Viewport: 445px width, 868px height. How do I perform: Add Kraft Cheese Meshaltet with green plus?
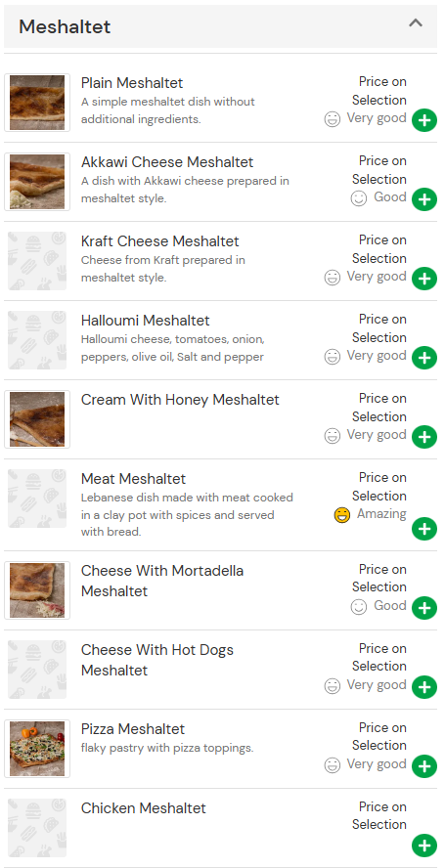(x=423, y=279)
